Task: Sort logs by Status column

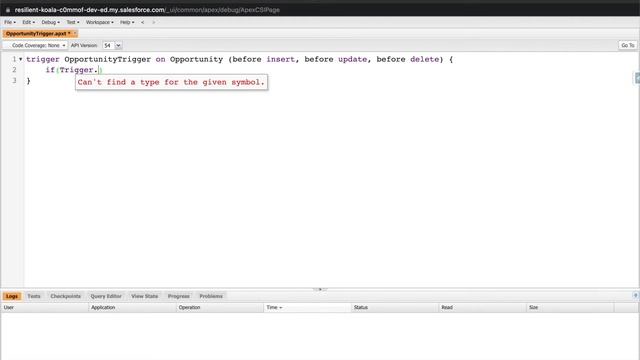Action: (x=395, y=307)
